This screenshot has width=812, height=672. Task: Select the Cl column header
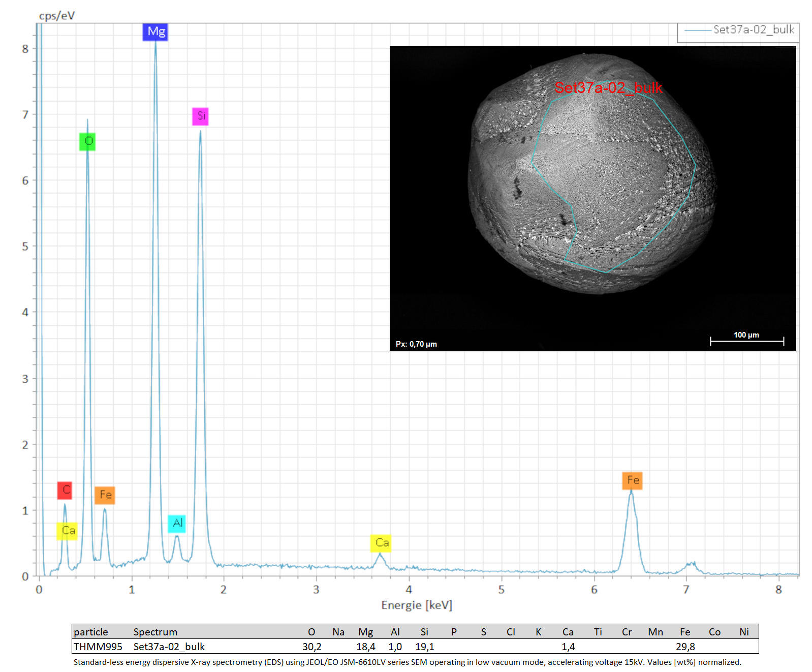pyautogui.click(x=511, y=632)
